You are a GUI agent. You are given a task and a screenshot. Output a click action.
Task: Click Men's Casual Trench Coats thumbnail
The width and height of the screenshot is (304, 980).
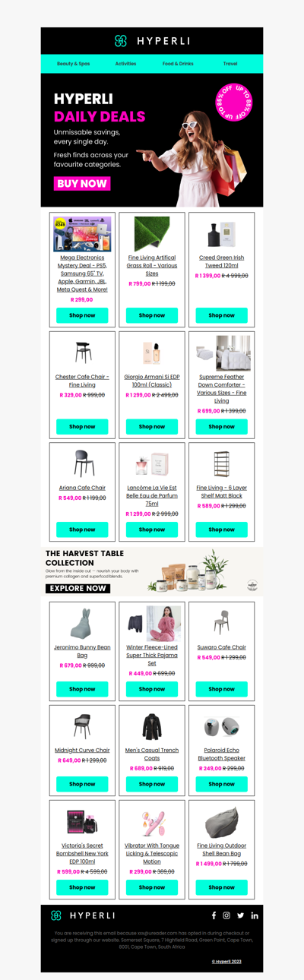coord(152,727)
